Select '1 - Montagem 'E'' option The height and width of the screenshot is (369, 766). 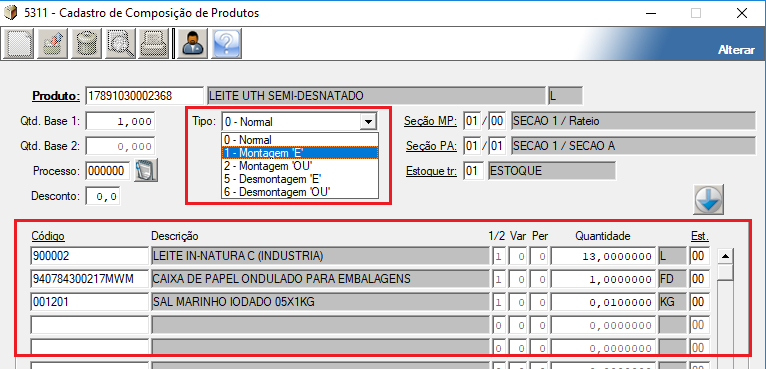[x=300, y=152]
